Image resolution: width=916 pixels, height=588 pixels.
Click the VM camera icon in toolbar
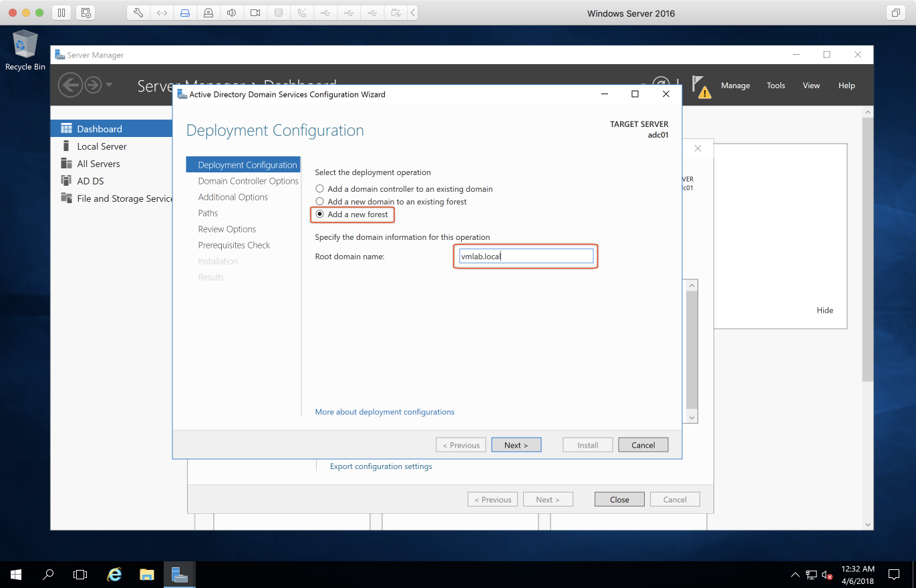pyautogui.click(x=255, y=13)
